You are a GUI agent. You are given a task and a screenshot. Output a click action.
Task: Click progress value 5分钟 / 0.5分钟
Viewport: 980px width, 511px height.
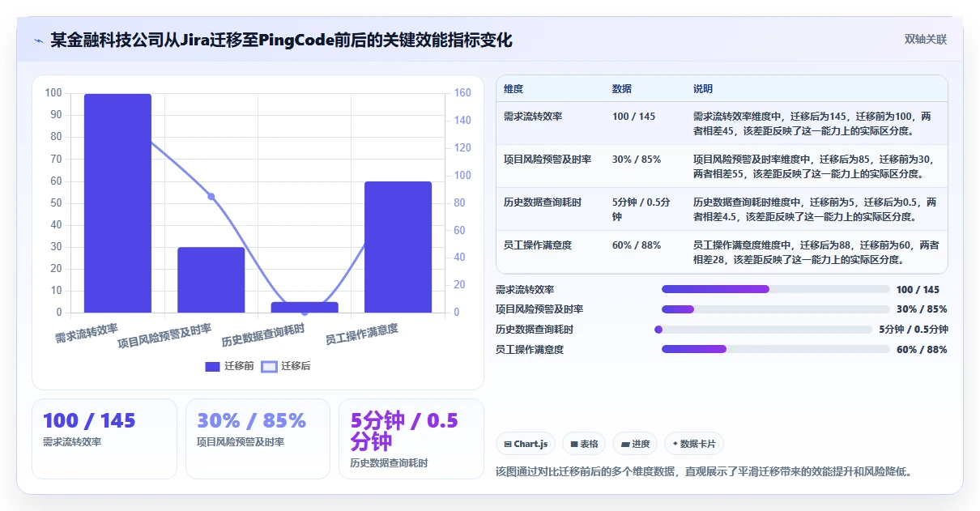click(x=914, y=330)
